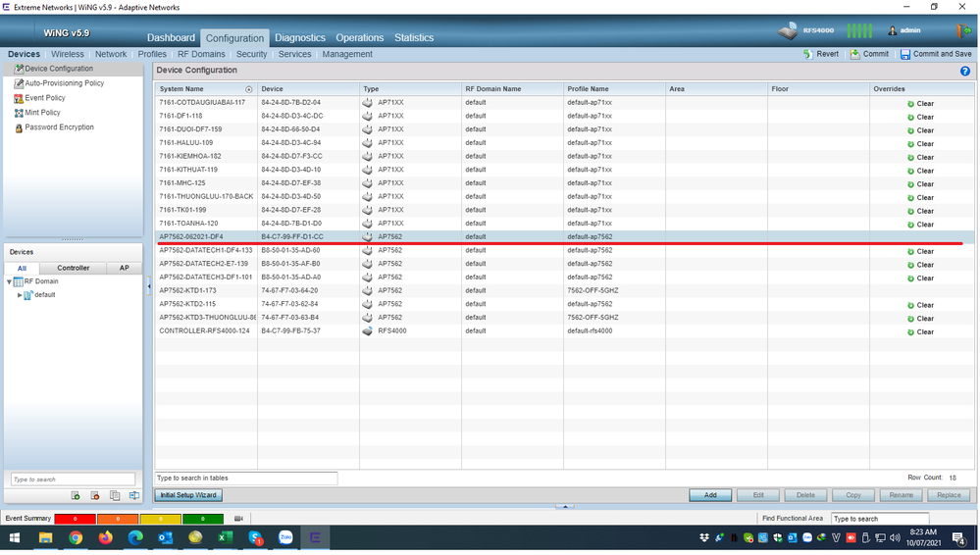This screenshot has width=980, height=555.
Task: Collapse the RF Domain tree node
Action: coord(10,282)
